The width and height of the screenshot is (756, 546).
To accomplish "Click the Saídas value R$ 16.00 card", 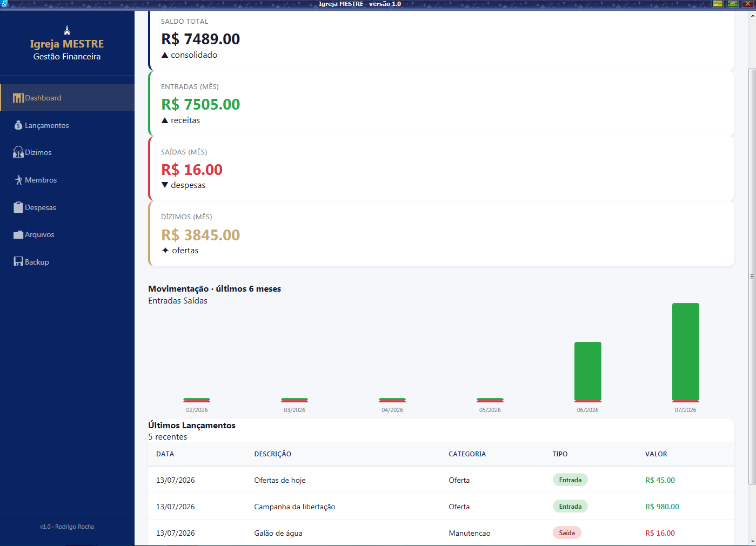I will [x=192, y=170].
